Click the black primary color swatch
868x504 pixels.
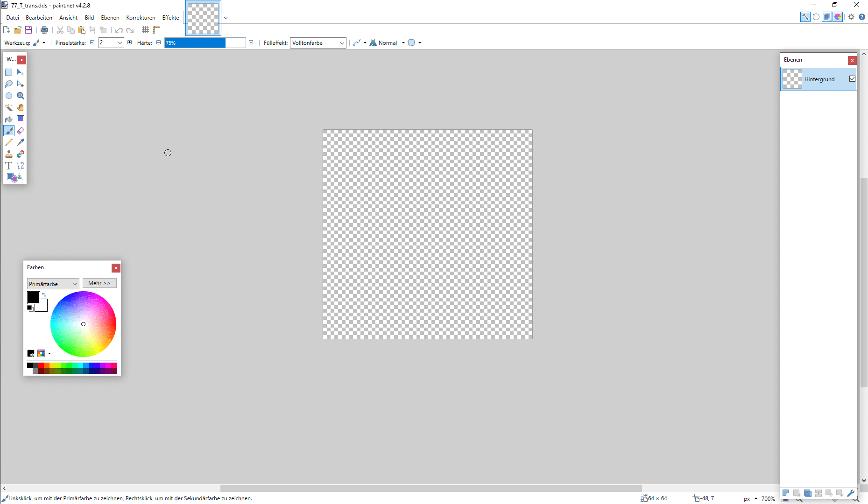33,297
